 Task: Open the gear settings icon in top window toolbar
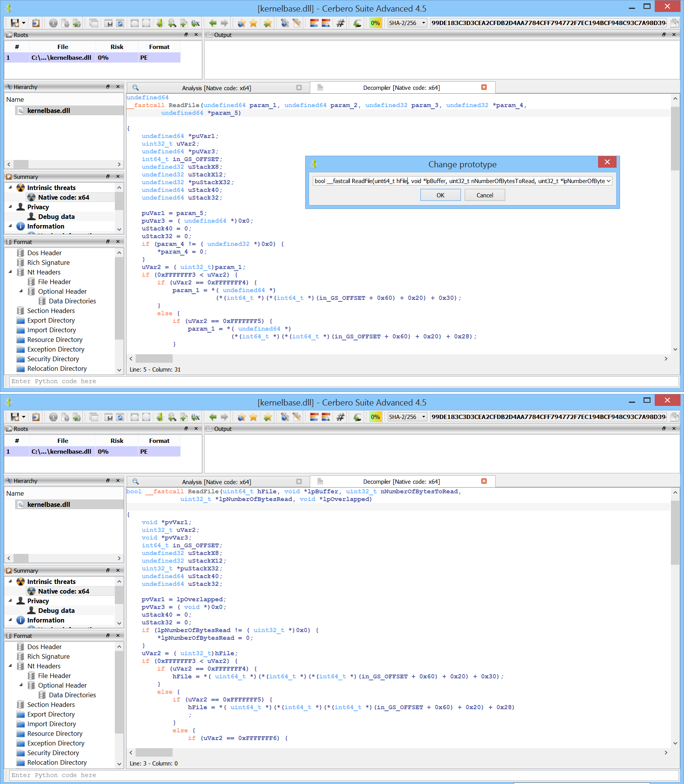[53, 23]
